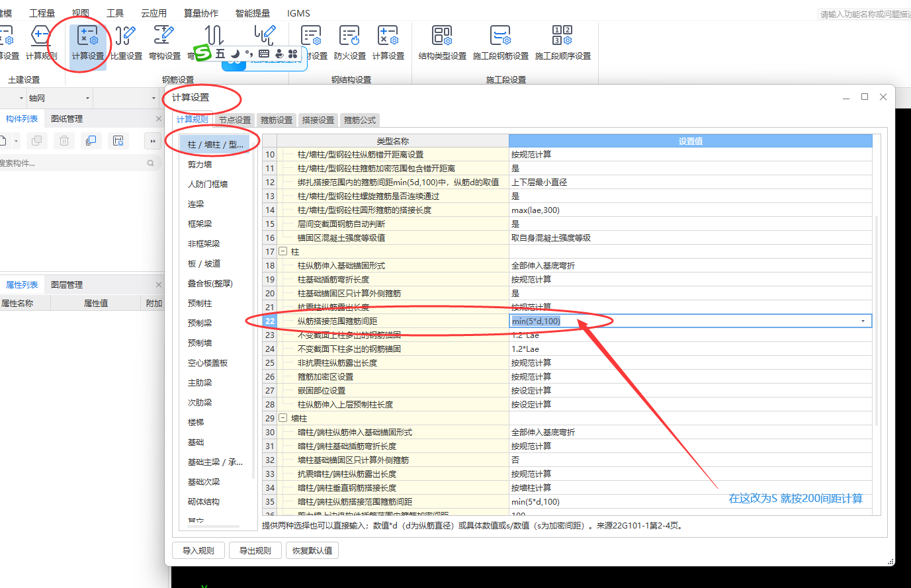Open 计算设置 in the 钢结构设置 group
This screenshot has width=911, height=588.
[388, 43]
